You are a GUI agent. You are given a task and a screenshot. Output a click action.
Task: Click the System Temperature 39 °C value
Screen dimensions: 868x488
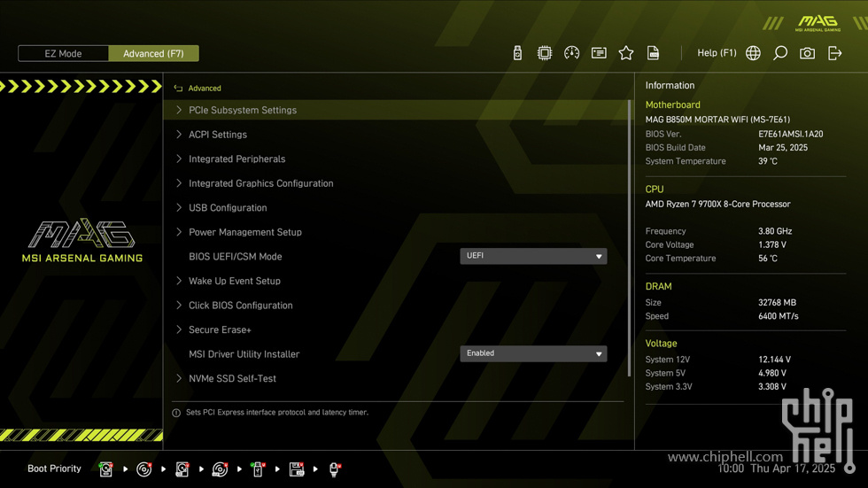coord(768,161)
